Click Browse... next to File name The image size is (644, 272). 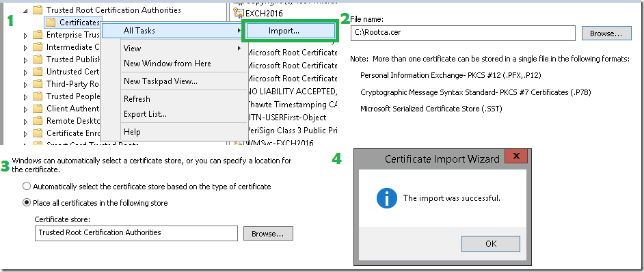[x=606, y=33]
